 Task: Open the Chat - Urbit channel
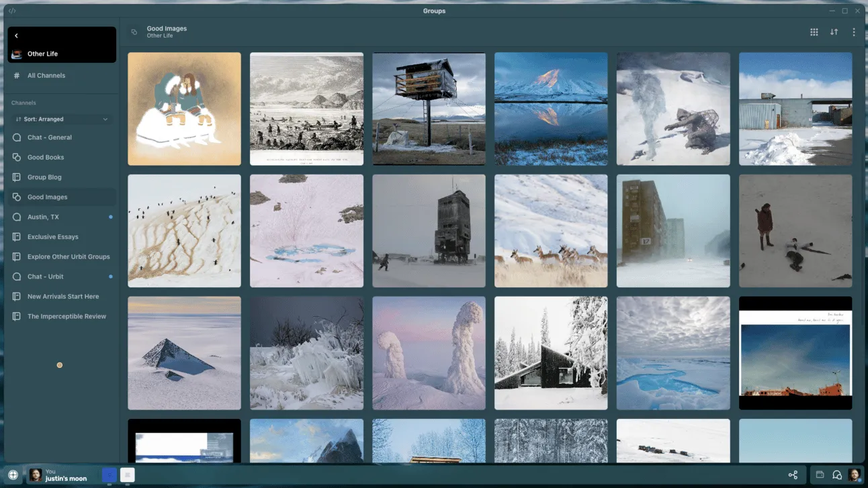(x=62, y=277)
